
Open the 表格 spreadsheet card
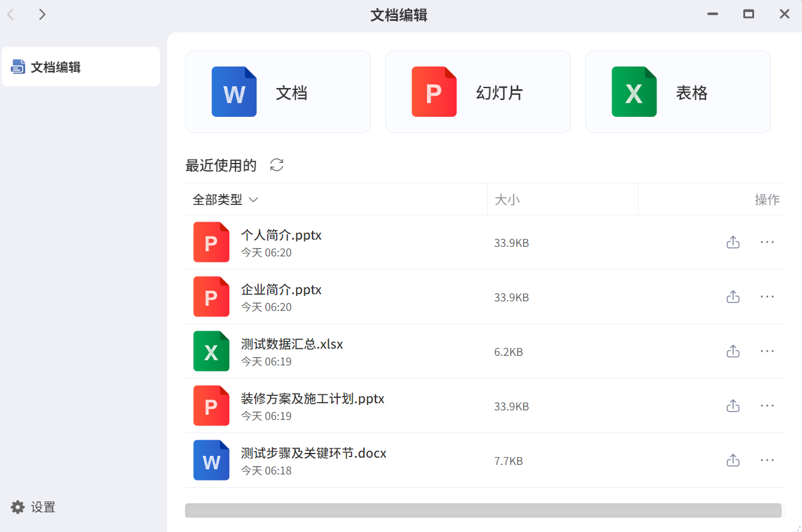[677, 92]
